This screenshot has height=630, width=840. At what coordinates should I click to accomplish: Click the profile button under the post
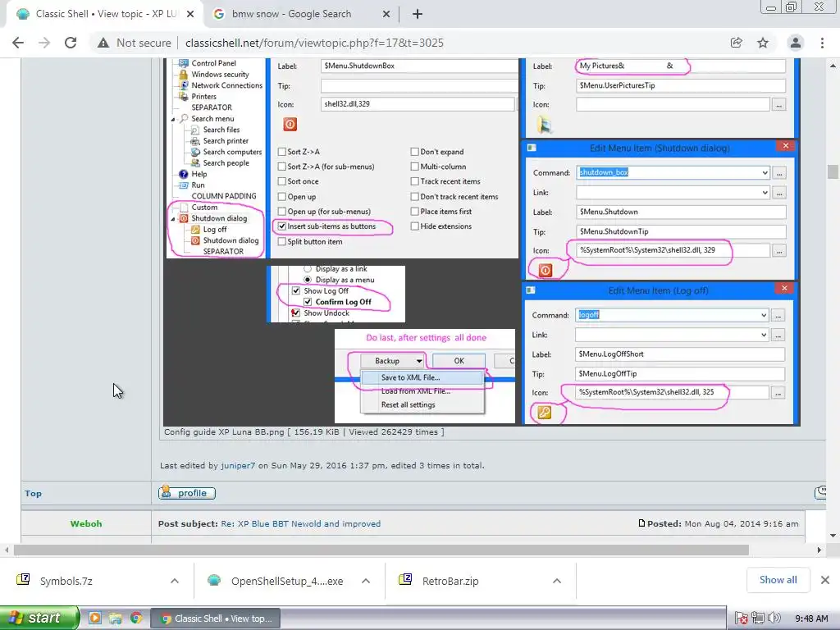point(187,493)
